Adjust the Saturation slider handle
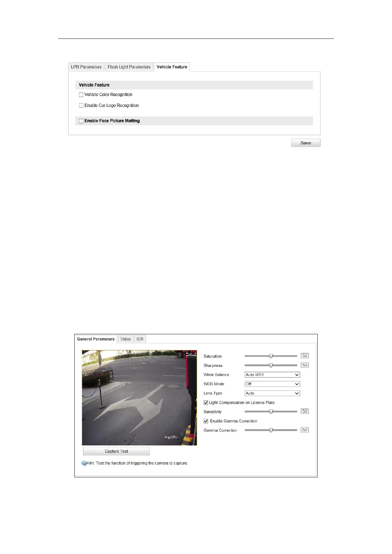This screenshot has height=554, width=392. [271, 356]
